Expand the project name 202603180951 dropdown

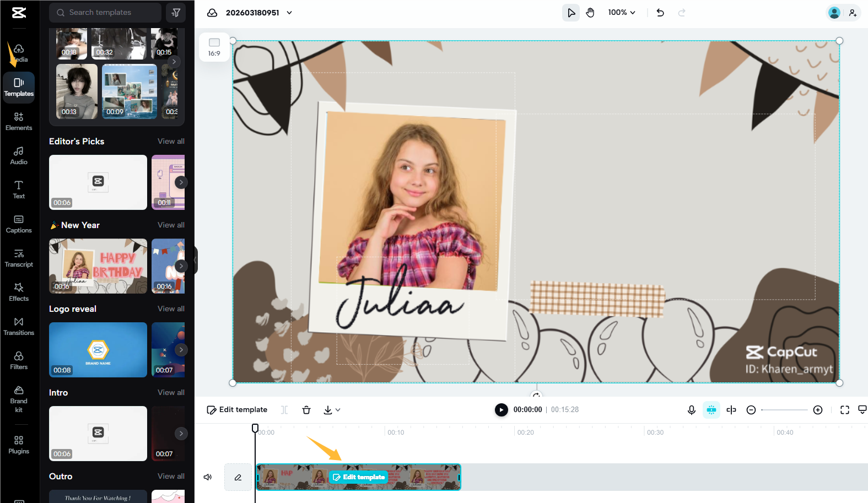pos(289,13)
